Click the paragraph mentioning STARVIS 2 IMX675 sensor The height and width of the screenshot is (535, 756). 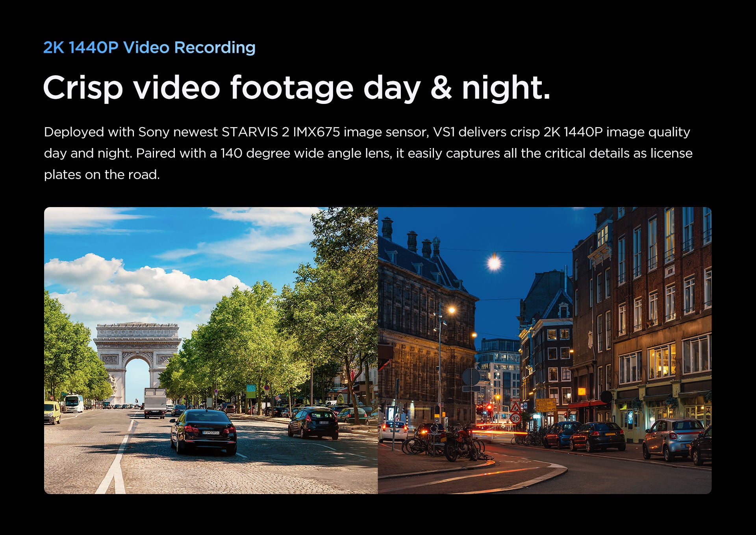click(x=368, y=153)
